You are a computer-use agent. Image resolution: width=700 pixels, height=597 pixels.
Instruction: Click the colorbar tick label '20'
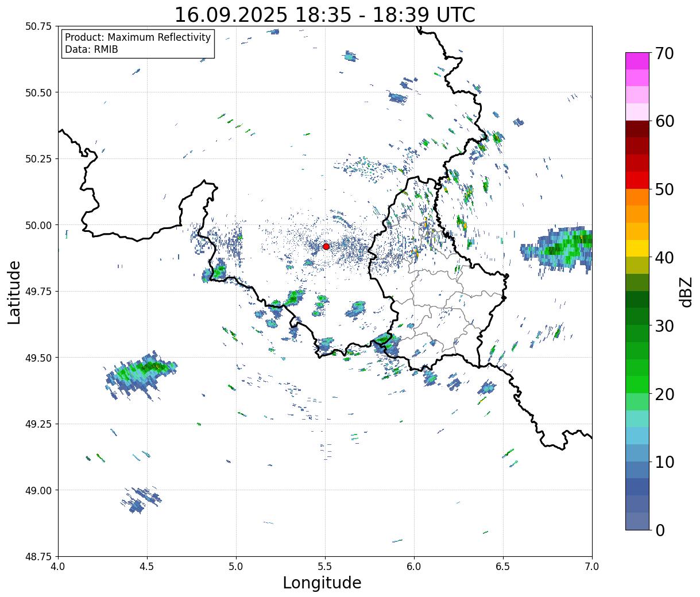click(664, 394)
